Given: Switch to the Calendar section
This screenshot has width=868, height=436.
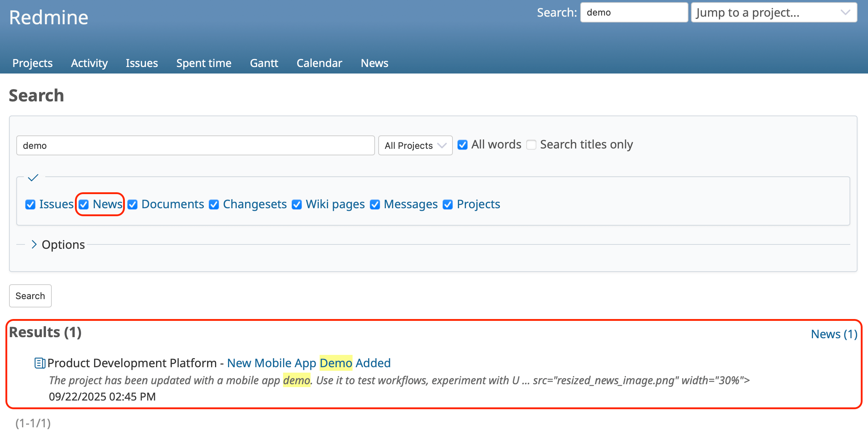Looking at the screenshot, I should click(x=319, y=63).
